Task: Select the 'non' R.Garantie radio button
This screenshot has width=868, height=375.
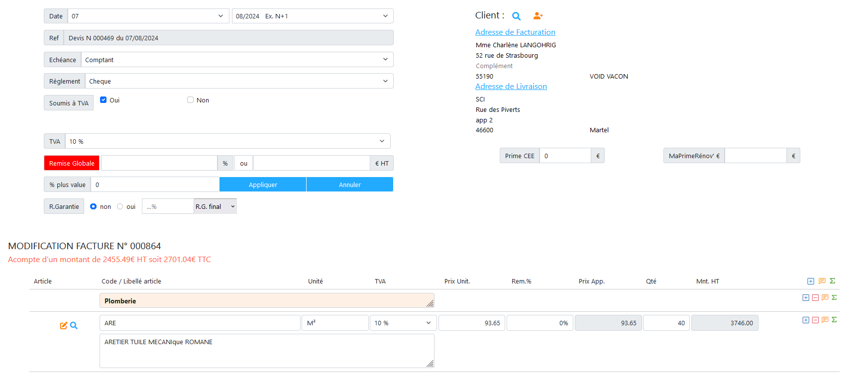Action: coord(93,206)
